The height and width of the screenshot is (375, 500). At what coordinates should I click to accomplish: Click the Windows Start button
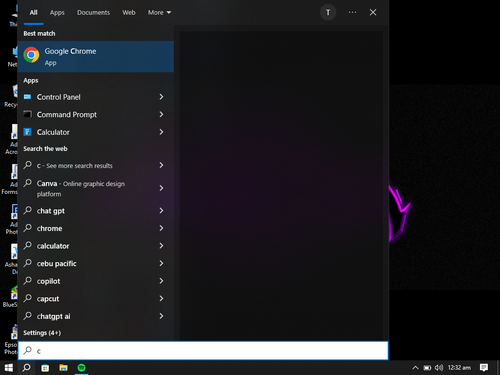[x=9, y=368]
